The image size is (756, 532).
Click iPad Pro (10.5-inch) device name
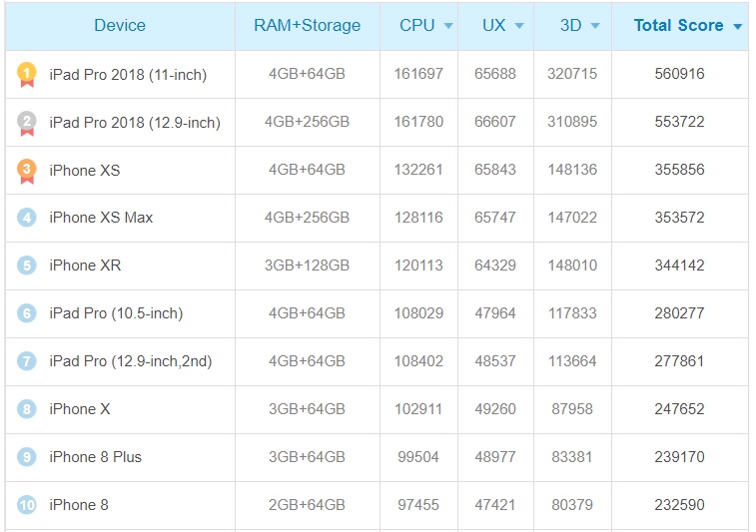point(116,313)
